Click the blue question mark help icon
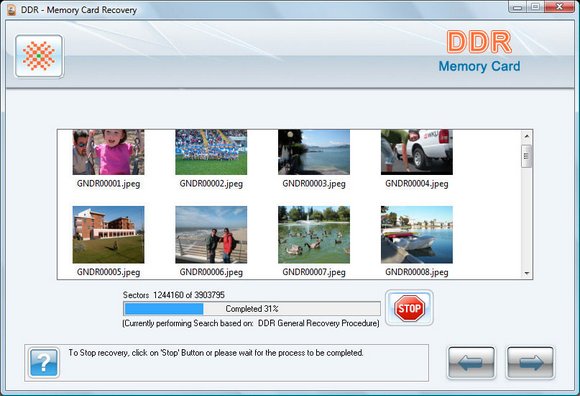580x396 pixels. [x=44, y=363]
